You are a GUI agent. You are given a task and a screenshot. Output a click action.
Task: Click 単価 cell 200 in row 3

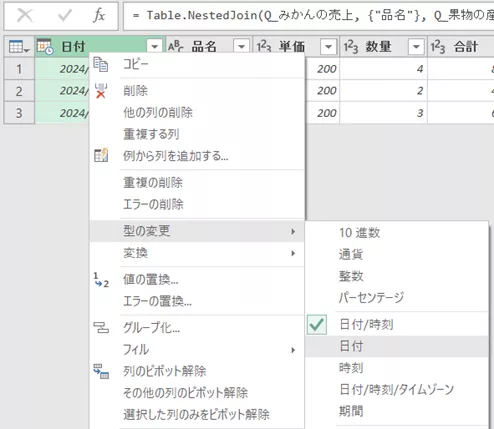pyautogui.click(x=322, y=113)
